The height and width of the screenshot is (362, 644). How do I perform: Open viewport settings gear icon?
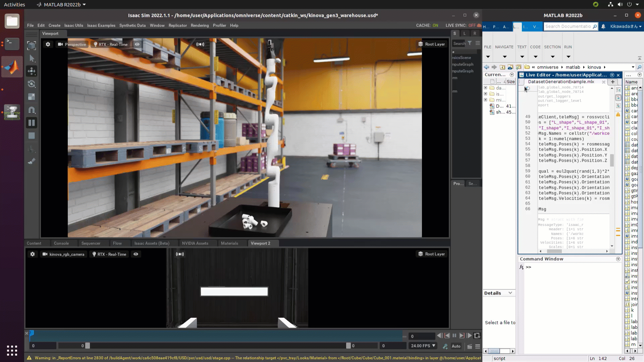click(x=48, y=44)
